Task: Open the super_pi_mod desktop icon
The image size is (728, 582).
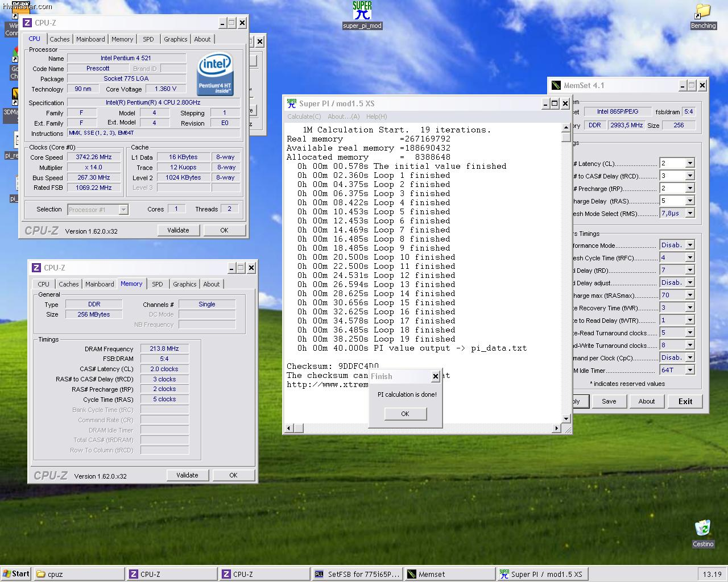Action: pyautogui.click(x=362, y=15)
